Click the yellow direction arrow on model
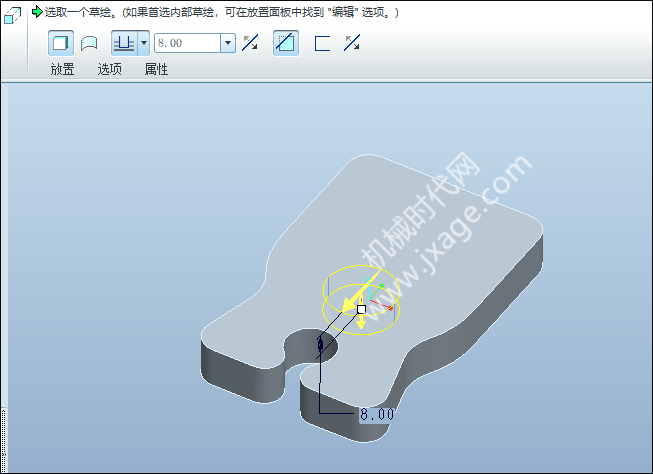This screenshot has width=653, height=474. pos(361,291)
